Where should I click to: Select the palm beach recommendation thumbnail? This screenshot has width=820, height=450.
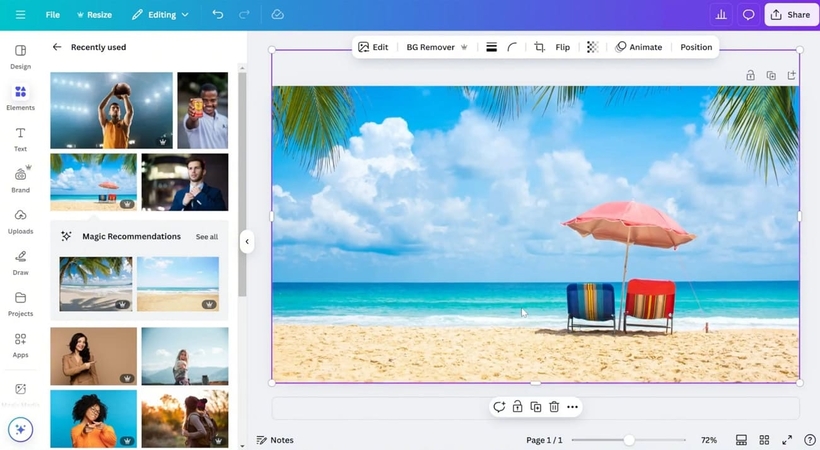coord(96,284)
